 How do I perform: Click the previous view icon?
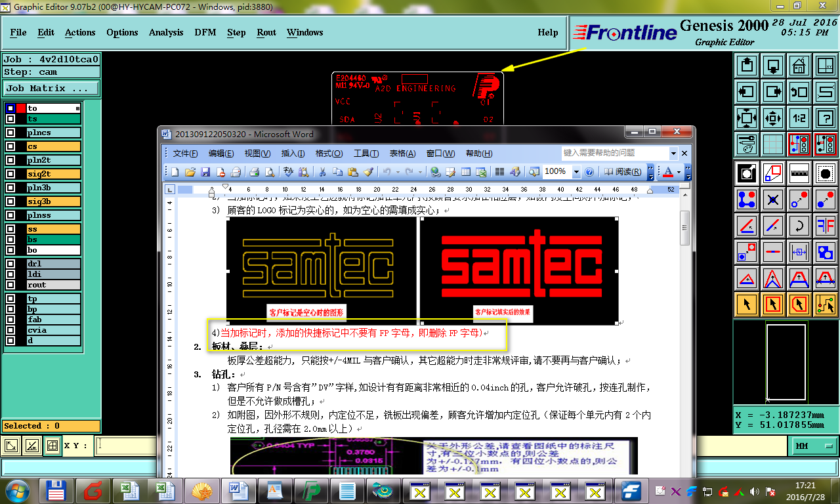[x=799, y=91]
